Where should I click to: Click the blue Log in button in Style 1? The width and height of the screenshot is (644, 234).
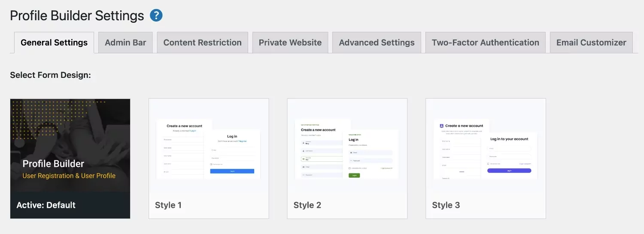232,171
